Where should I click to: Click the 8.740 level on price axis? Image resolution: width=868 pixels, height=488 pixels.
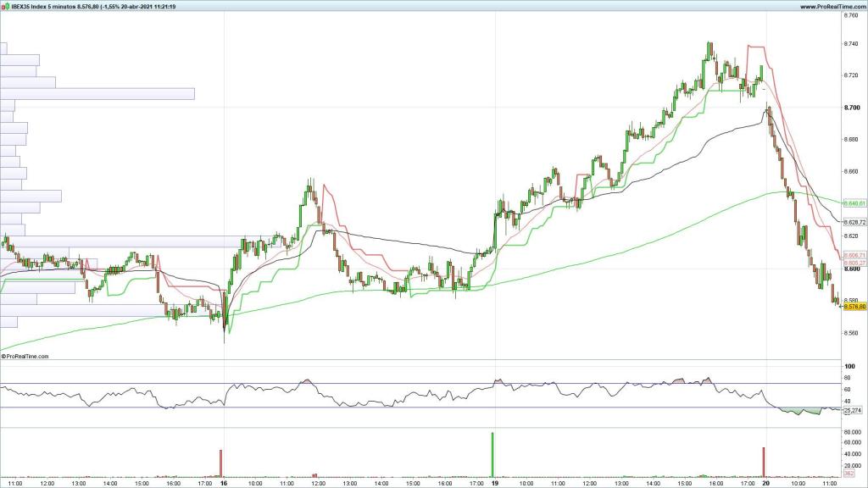[852, 44]
